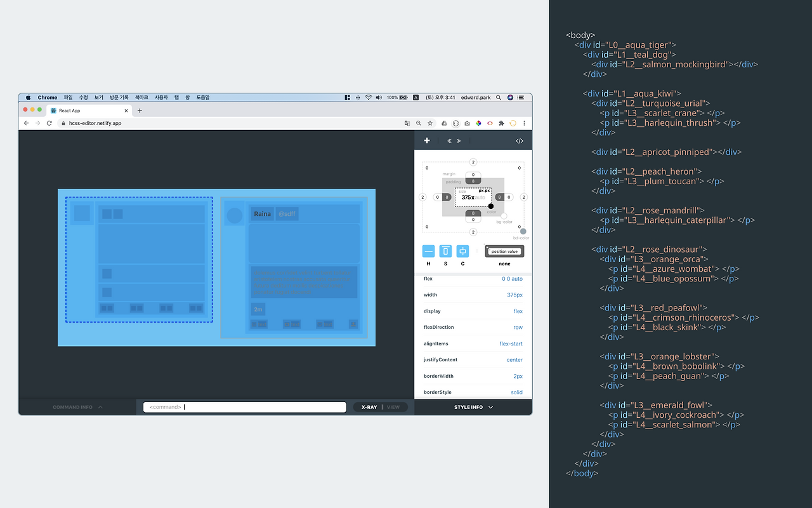Viewport: 812px width, 508px height.
Task: Click the borderStyle value solid
Action: pyautogui.click(x=517, y=392)
